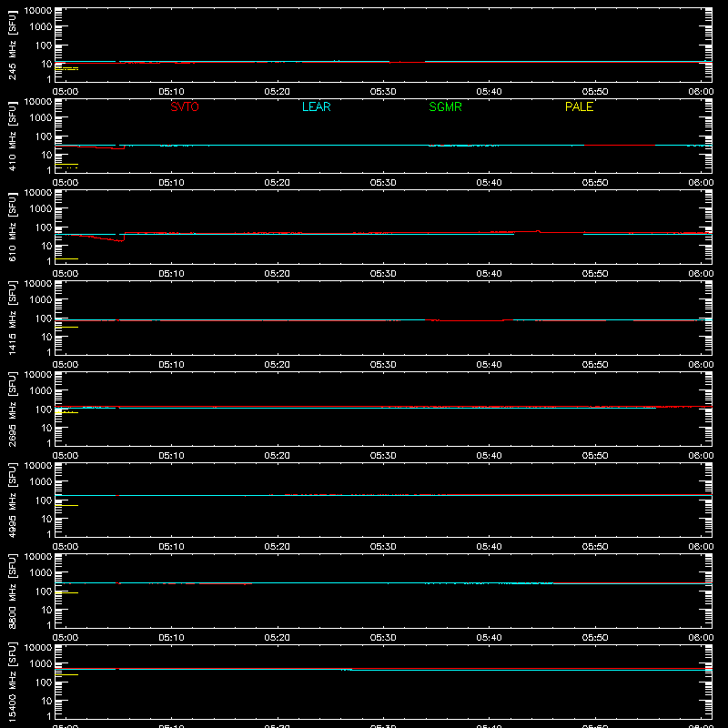The width and height of the screenshot is (728, 728).
Task: Select the 15400 MHz [SFU] axis title
Action: (13, 682)
